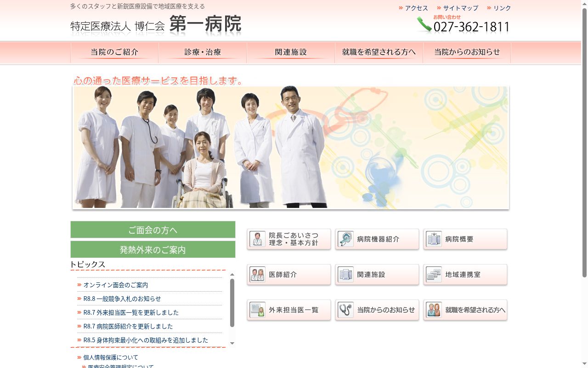Viewport: 588px width, 368px height.
Task: Click the 第一病院 logo title
Action: tap(205, 24)
